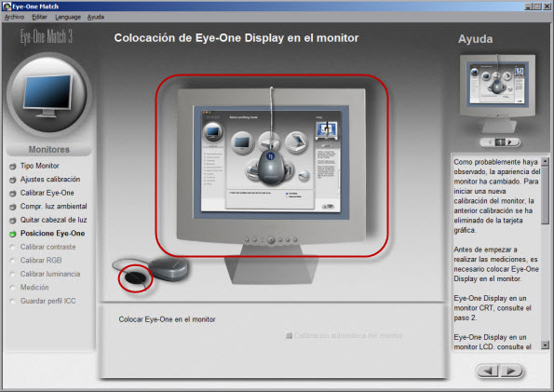The width and height of the screenshot is (554, 392).
Task: Click the Guardar perfil ICC step
Action: [47, 301]
